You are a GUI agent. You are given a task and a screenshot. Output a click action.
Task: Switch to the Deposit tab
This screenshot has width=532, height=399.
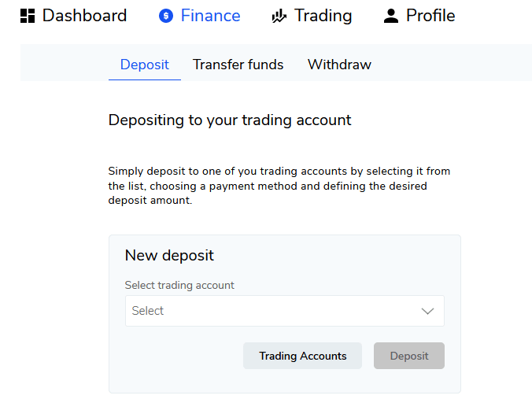pyautogui.click(x=145, y=64)
